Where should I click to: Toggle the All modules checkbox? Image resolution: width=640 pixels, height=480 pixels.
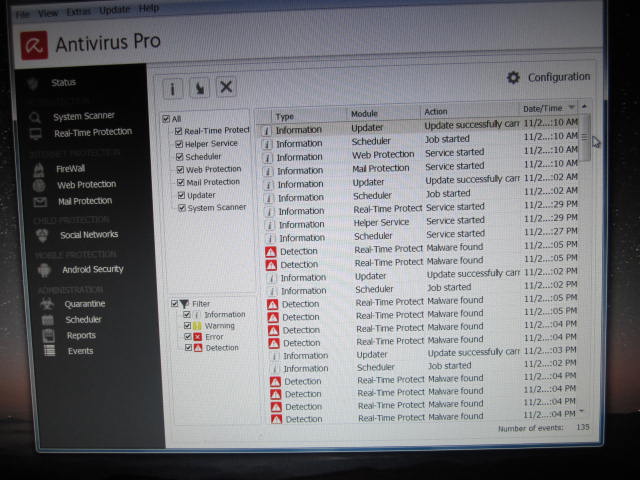(x=166, y=119)
